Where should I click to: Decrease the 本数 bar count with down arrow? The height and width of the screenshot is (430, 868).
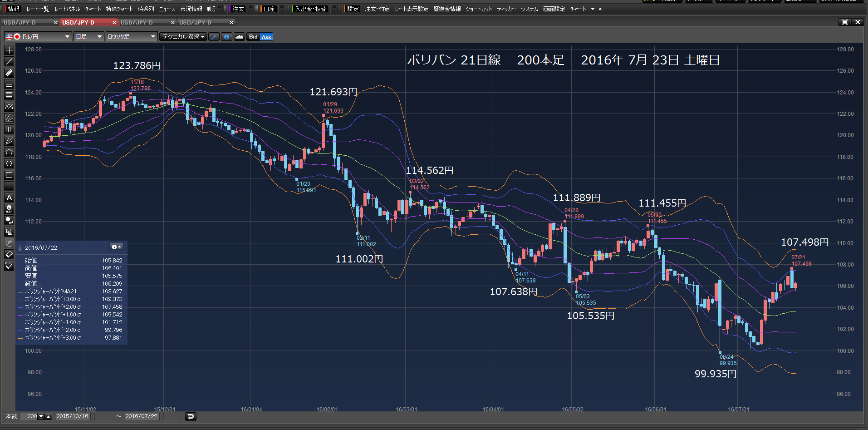pyautogui.click(x=41, y=416)
